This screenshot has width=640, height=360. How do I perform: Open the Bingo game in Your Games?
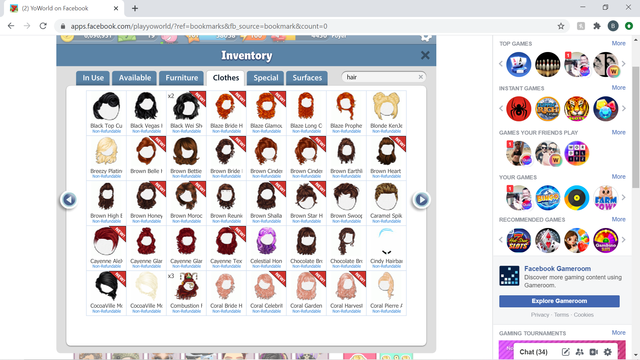point(548,198)
